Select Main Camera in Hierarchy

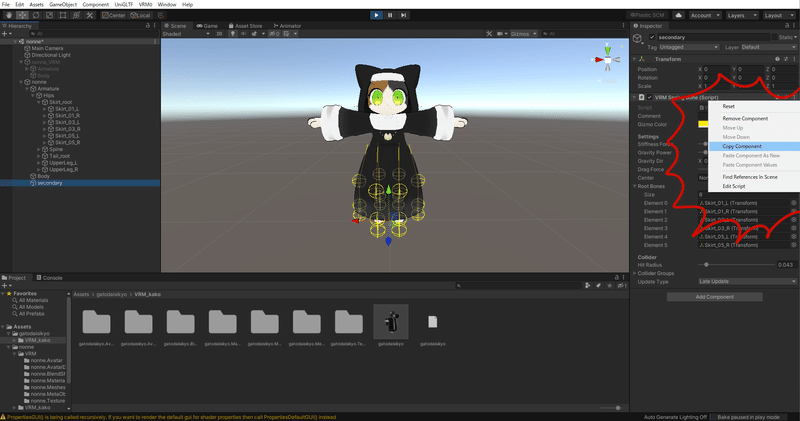coord(47,48)
